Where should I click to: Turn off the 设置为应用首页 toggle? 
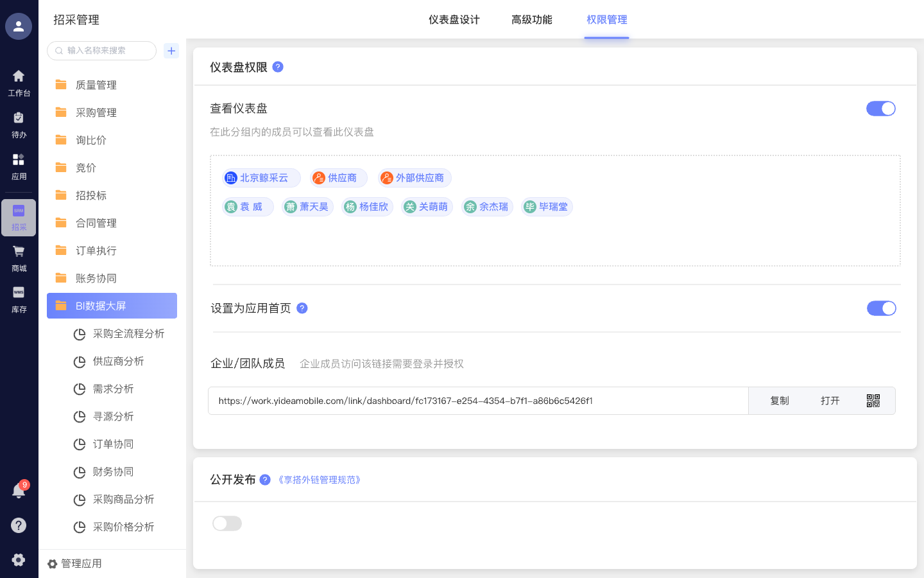click(x=881, y=308)
